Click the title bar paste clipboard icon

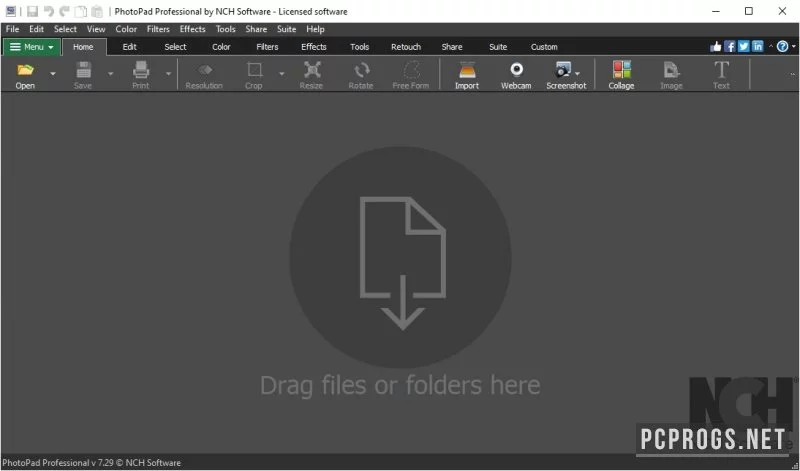[x=97, y=11]
